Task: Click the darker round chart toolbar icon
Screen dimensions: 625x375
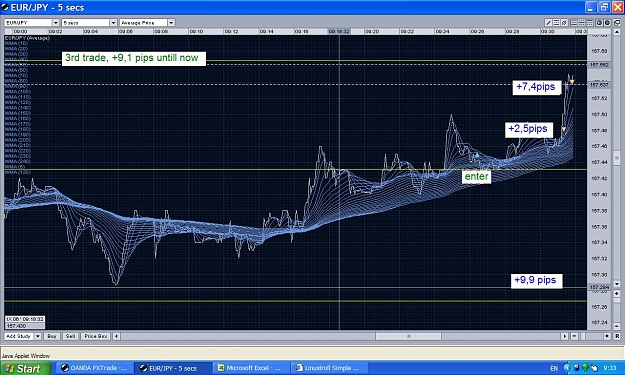Action: click(607, 23)
